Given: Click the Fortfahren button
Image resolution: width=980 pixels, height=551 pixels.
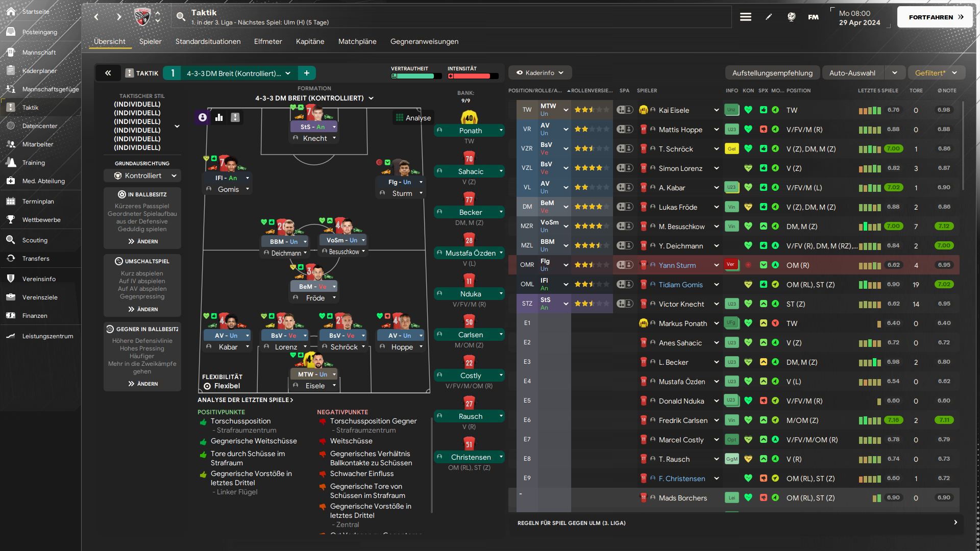Looking at the screenshot, I should coord(935,17).
